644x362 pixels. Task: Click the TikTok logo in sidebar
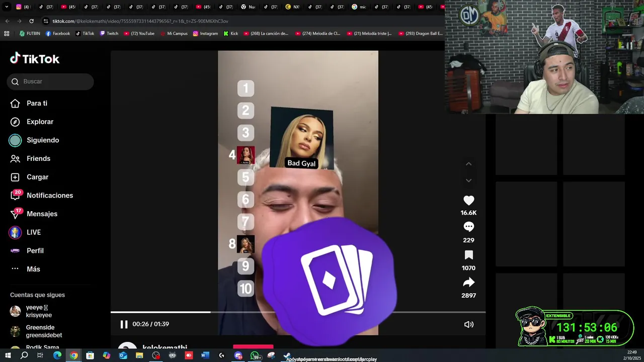coord(35,59)
